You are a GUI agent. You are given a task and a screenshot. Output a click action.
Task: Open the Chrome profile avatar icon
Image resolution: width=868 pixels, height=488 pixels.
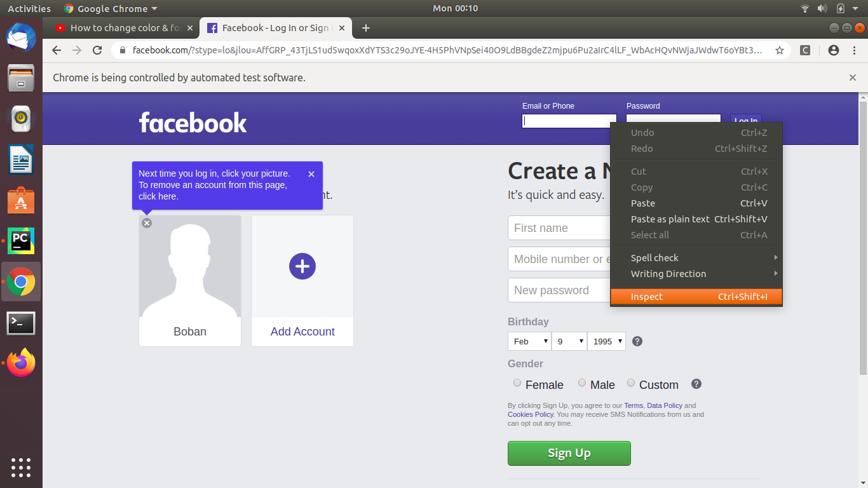coord(834,50)
